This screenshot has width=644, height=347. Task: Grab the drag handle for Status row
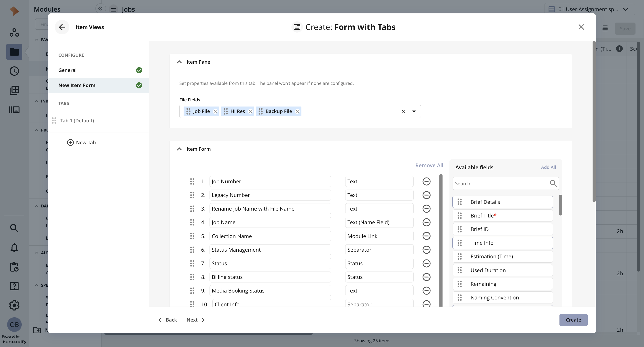(x=192, y=263)
